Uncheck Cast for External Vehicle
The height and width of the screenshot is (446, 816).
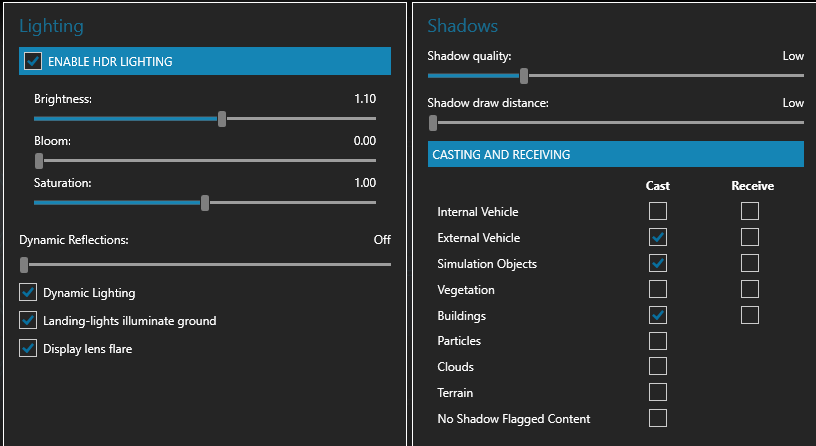[x=658, y=237]
